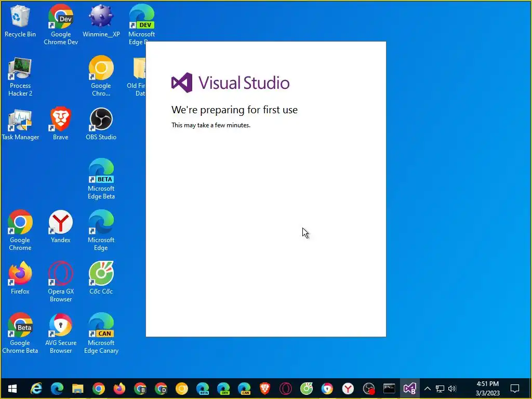Viewport: 532px width, 399px height.
Task: Open the clock showing 4:51 PM
Action: click(x=487, y=389)
